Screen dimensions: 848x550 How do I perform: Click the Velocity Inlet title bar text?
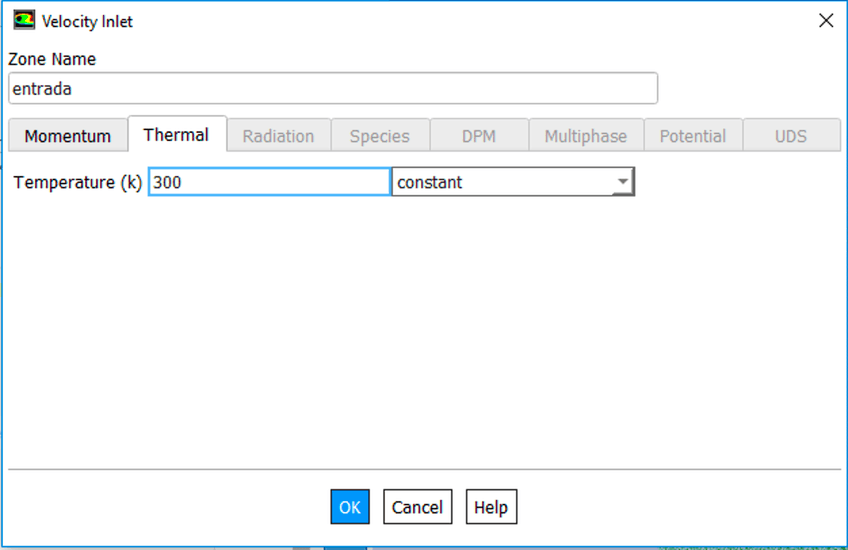[x=87, y=21]
